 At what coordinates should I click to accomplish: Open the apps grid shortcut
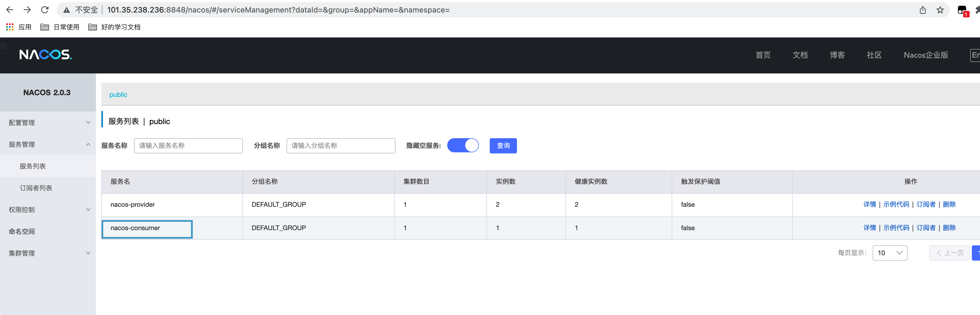[10, 27]
